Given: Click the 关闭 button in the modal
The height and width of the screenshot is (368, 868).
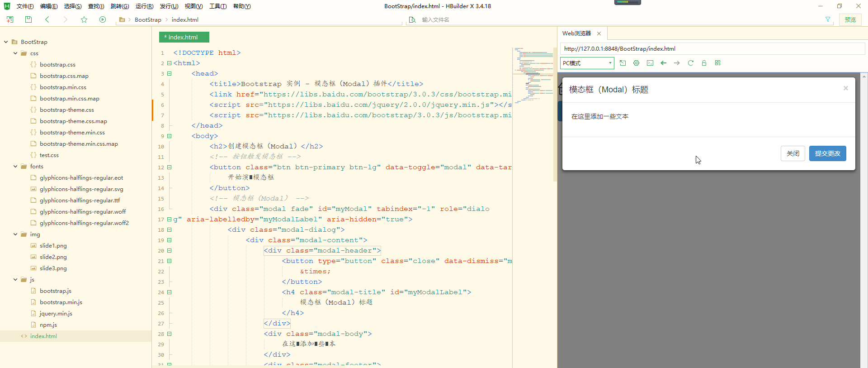Looking at the screenshot, I should pos(793,153).
